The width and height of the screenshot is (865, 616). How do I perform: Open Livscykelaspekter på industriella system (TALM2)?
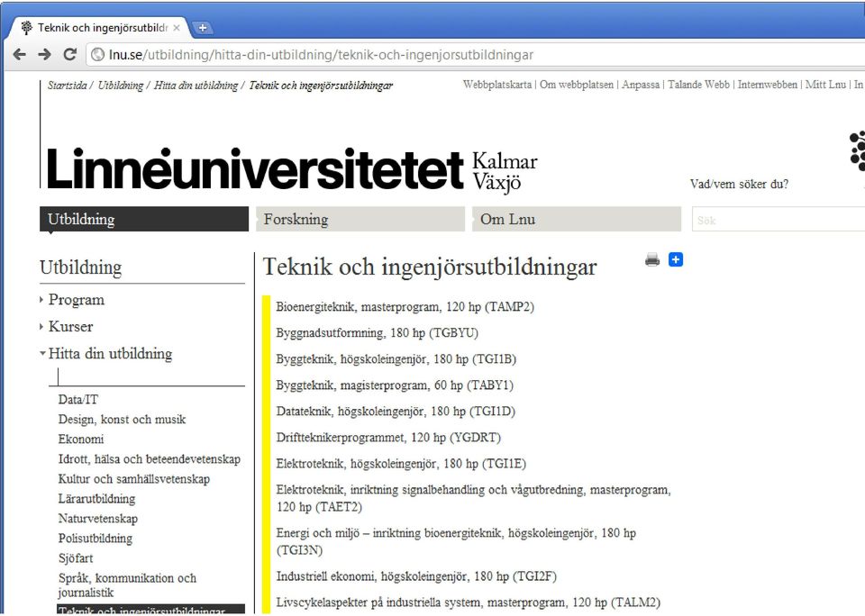(x=469, y=602)
